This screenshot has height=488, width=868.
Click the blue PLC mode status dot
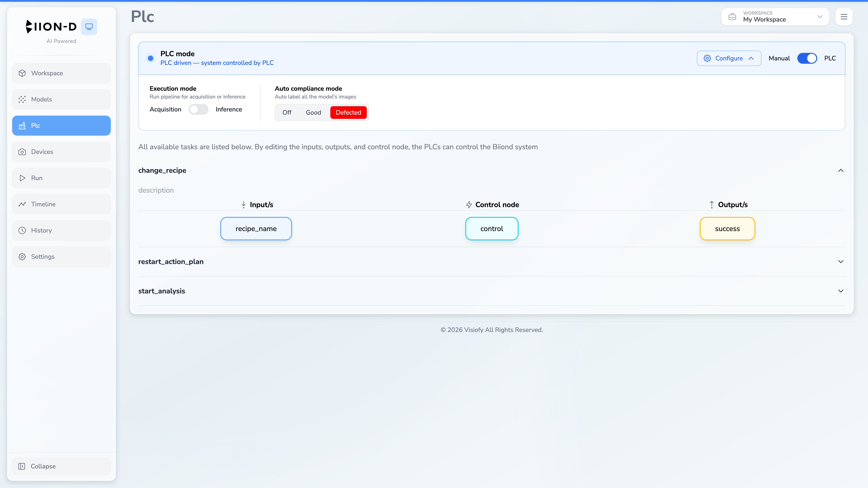coord(151,58)
